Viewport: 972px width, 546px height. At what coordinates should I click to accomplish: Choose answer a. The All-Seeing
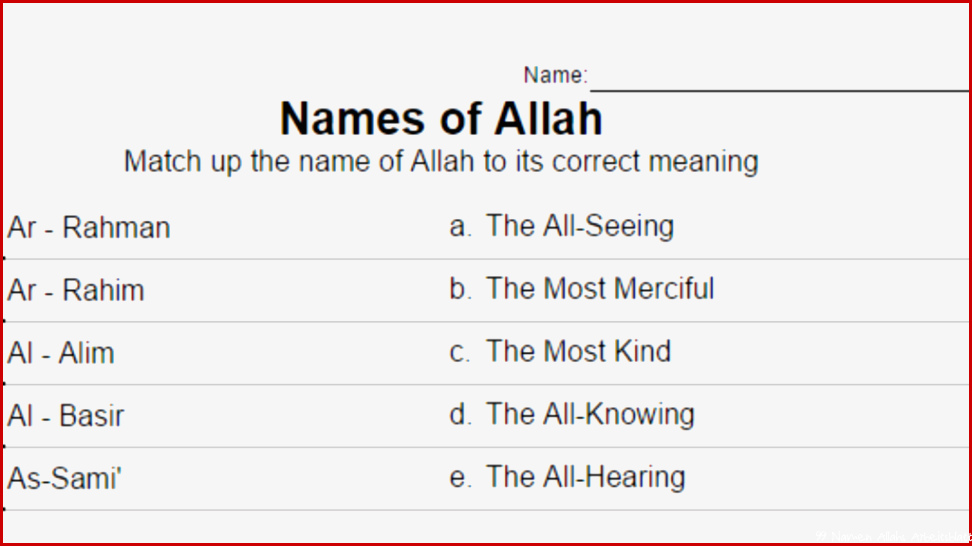pyautogui.click(x=561, y=226)
